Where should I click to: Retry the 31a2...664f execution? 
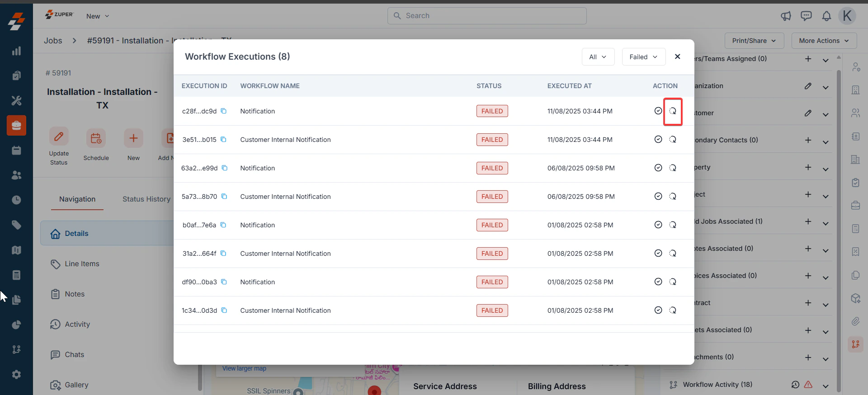pos(673,254)
